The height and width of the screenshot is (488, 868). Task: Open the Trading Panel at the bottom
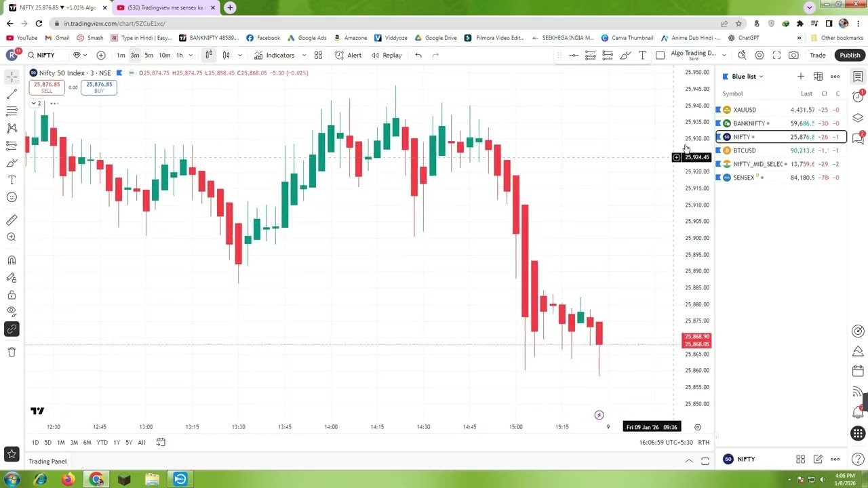pyautogui.click(x=47, y=461)
